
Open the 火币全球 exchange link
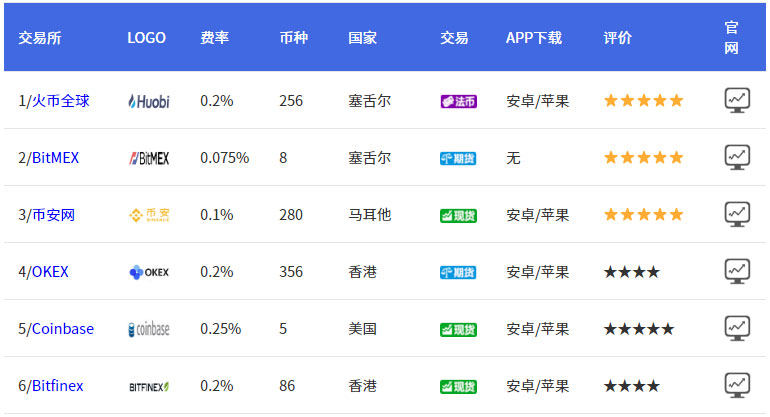click(x=60, y=101)
